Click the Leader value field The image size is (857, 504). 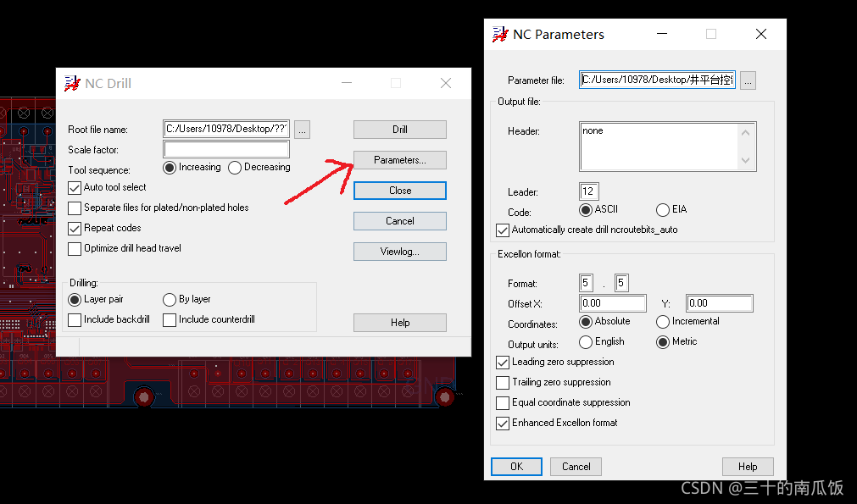click(x=589, y=191)
